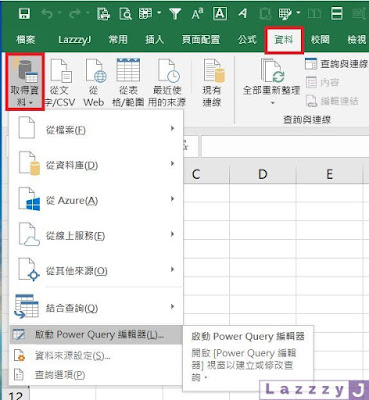Select column E header

329,174
